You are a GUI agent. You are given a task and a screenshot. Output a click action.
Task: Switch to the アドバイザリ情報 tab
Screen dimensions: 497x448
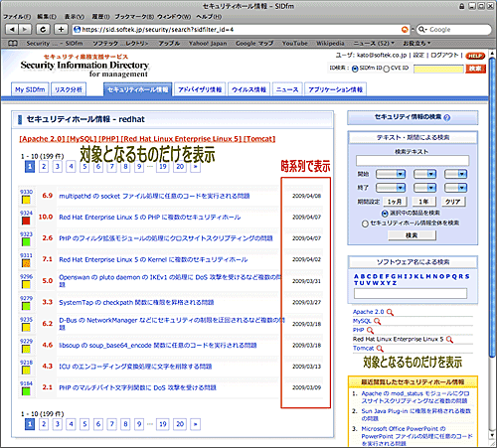coord(200,89)
